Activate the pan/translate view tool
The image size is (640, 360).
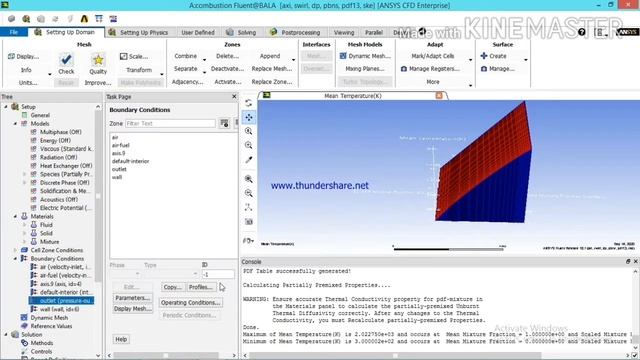pos(249,118)
